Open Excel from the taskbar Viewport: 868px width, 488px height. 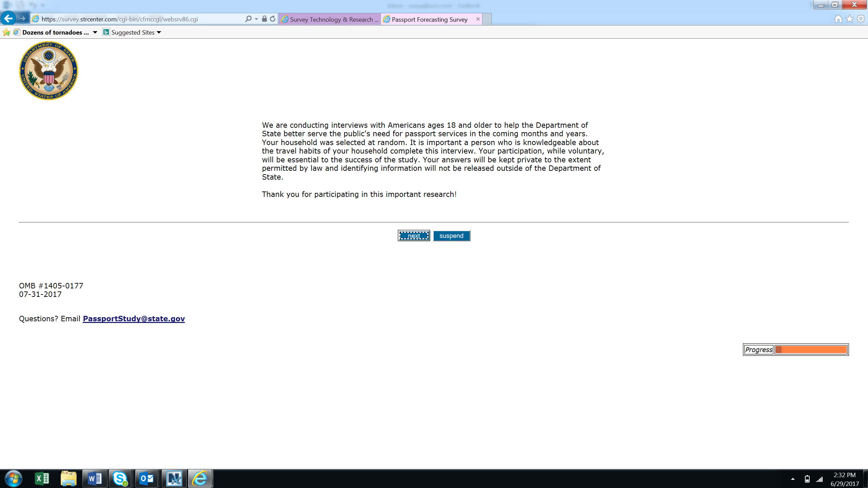click(x=42, y=479)
